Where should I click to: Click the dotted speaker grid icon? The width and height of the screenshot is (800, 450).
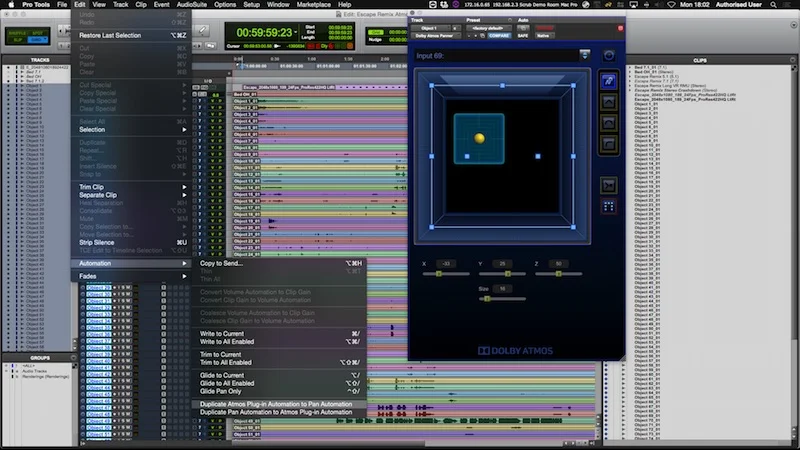coord(608,207)
